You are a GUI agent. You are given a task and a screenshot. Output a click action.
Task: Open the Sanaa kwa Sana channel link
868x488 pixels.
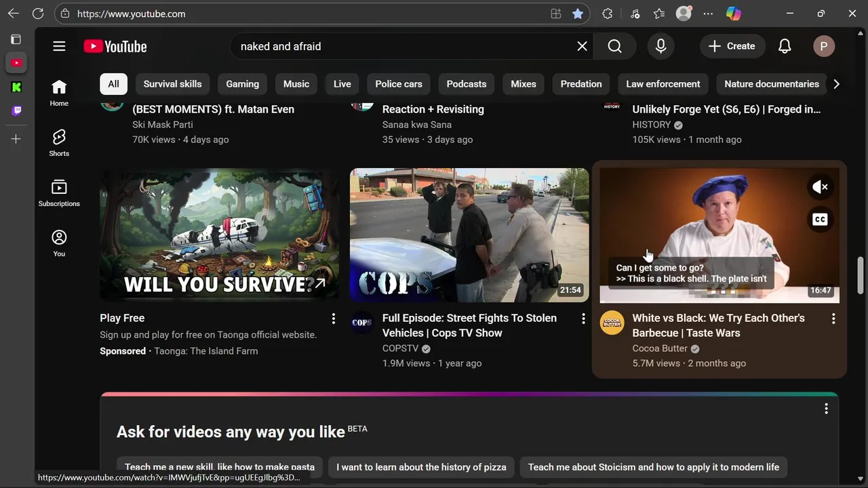coord(417,125)
